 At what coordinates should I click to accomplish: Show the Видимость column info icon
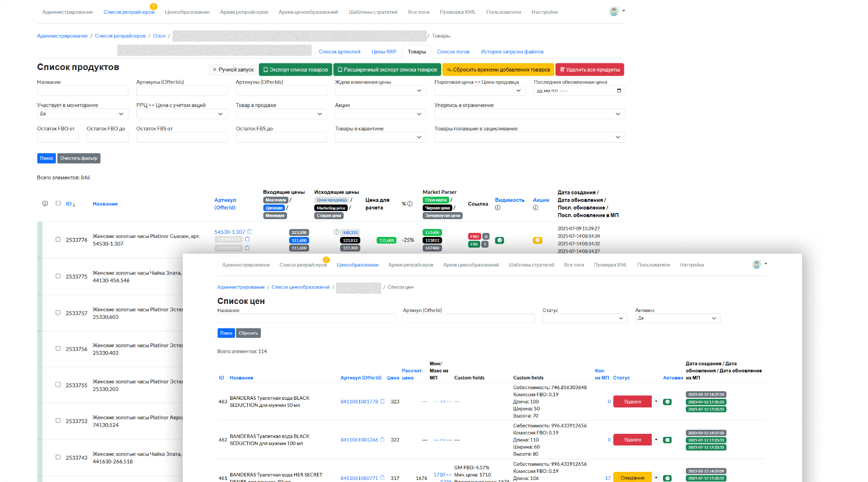click(497, 208)
